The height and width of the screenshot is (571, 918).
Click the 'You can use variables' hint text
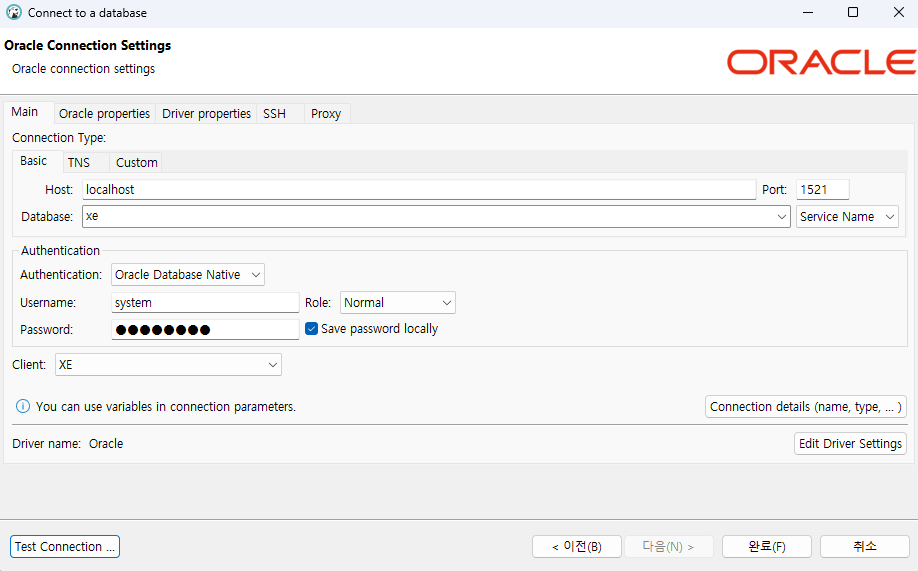[166, 406]
